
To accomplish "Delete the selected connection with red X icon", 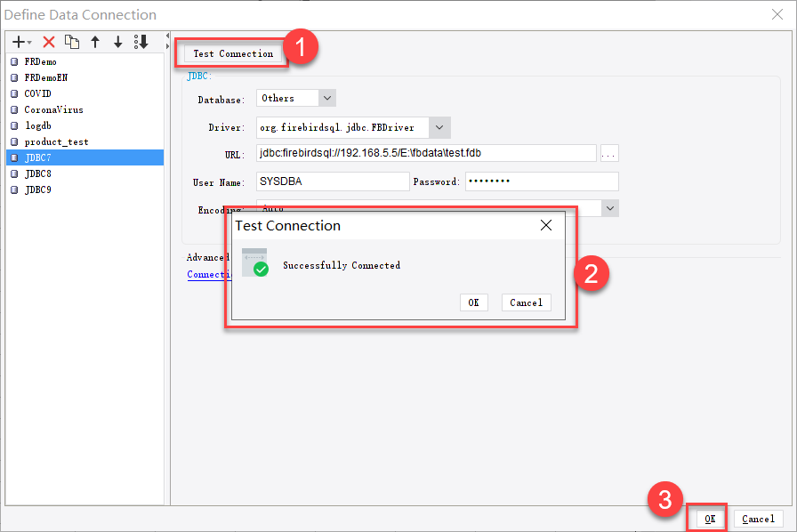I will tap(50, 42).
